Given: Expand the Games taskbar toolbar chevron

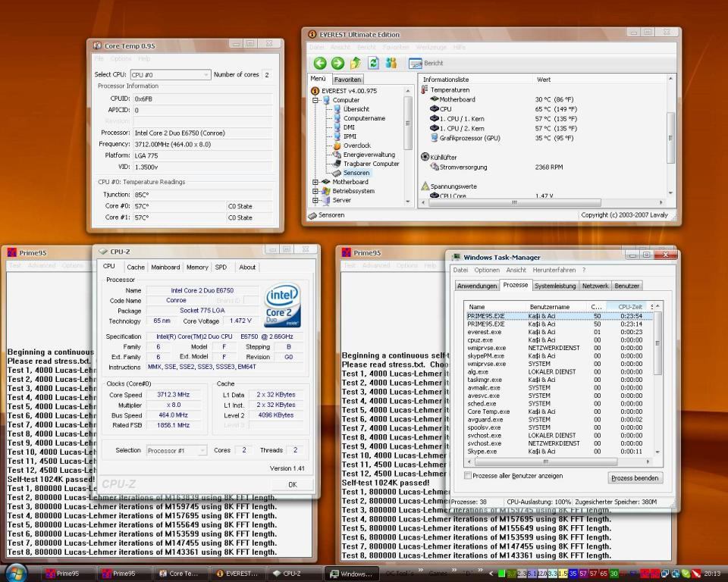Looking at the screenshot, I should [453, 571].
